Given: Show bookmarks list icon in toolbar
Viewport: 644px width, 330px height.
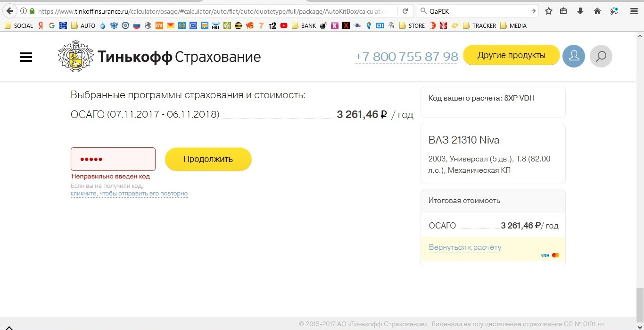Looking at the screenshot, I should [x=564, y=11].
